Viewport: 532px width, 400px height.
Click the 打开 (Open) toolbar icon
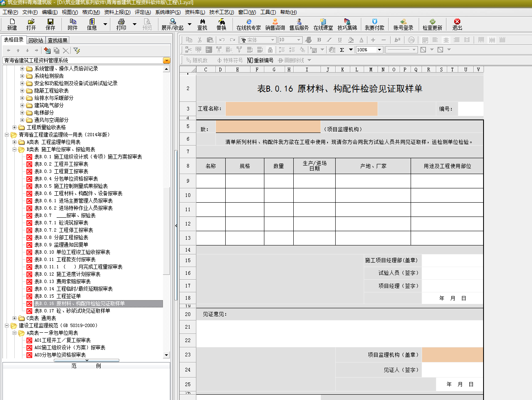pos(31,24)
